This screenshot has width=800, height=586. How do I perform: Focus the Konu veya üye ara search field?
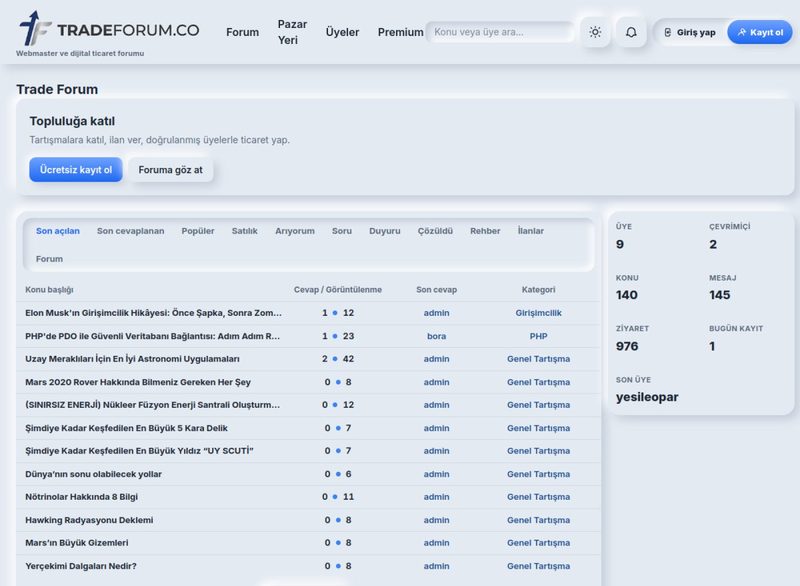point(499,32)
